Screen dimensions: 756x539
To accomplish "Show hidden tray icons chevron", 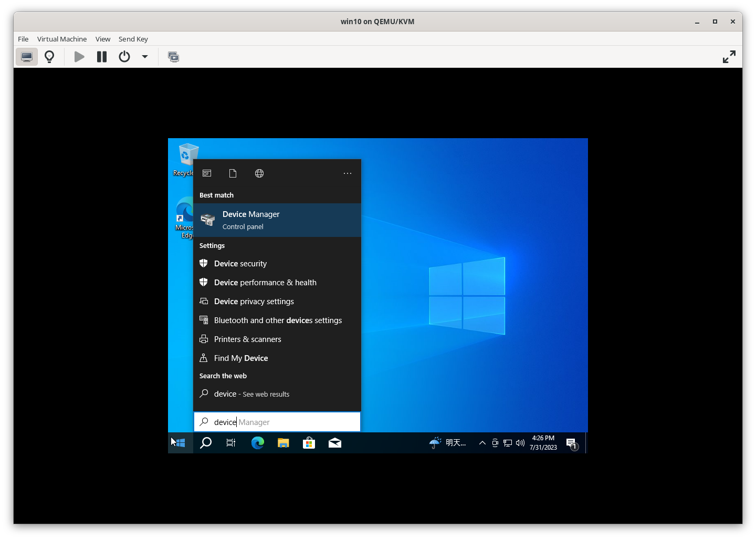I will tap(482, 443).
